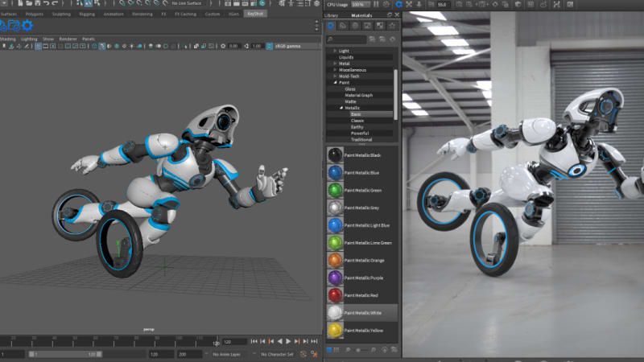The image size is (644, 362).
Task: Switch to the Rendering shelf tab
Action: 142,14
